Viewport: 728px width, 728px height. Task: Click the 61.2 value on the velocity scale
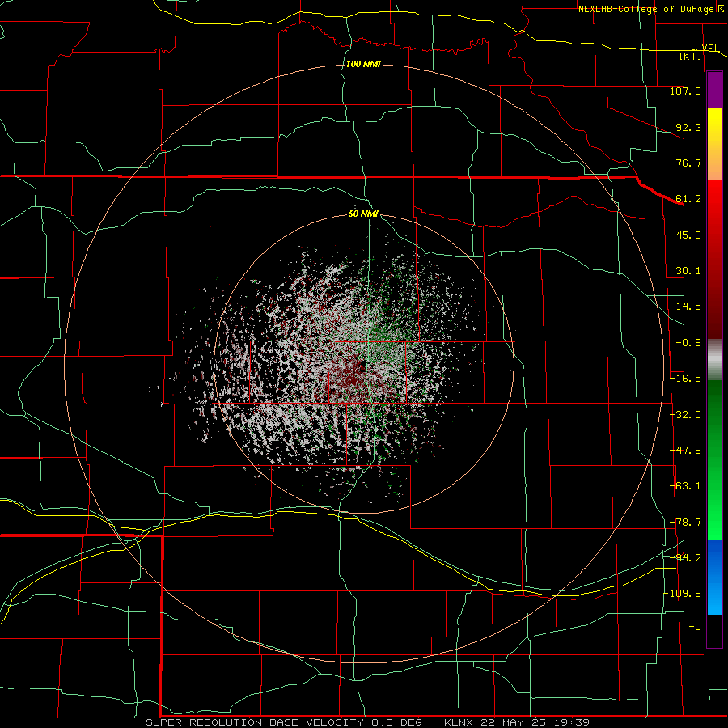(688, 199)
